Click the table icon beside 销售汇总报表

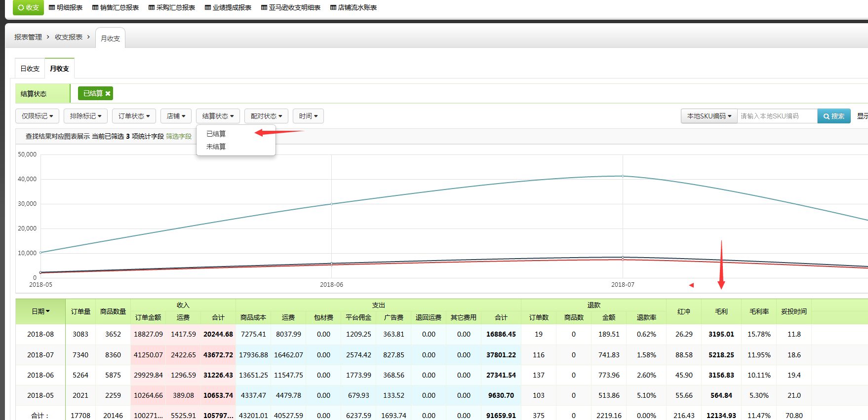[95, 7]
